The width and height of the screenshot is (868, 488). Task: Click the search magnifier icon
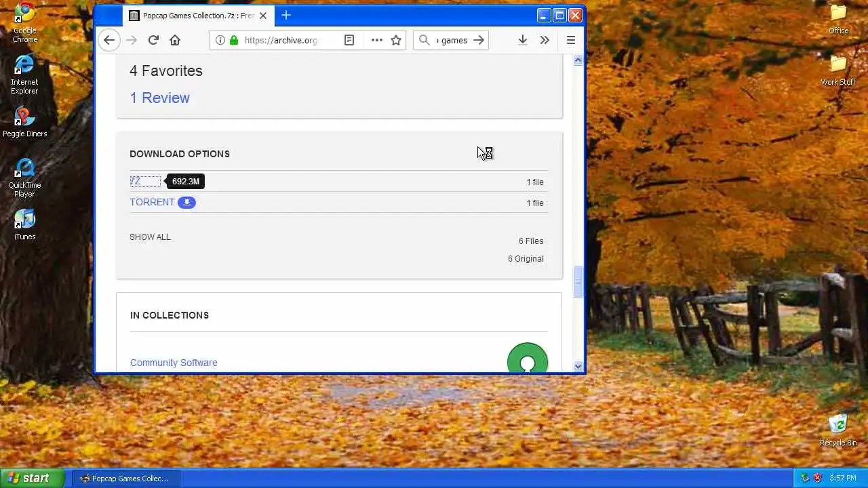click(425, 40)
